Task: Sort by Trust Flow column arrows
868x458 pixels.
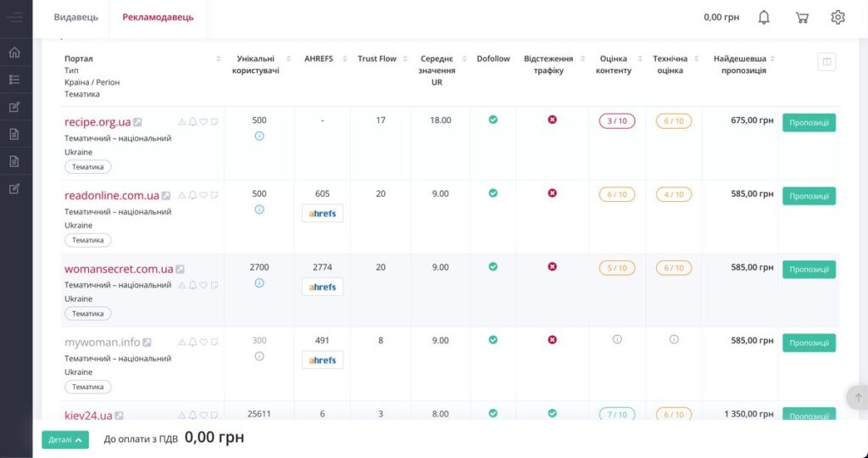Action: (406, 59)
